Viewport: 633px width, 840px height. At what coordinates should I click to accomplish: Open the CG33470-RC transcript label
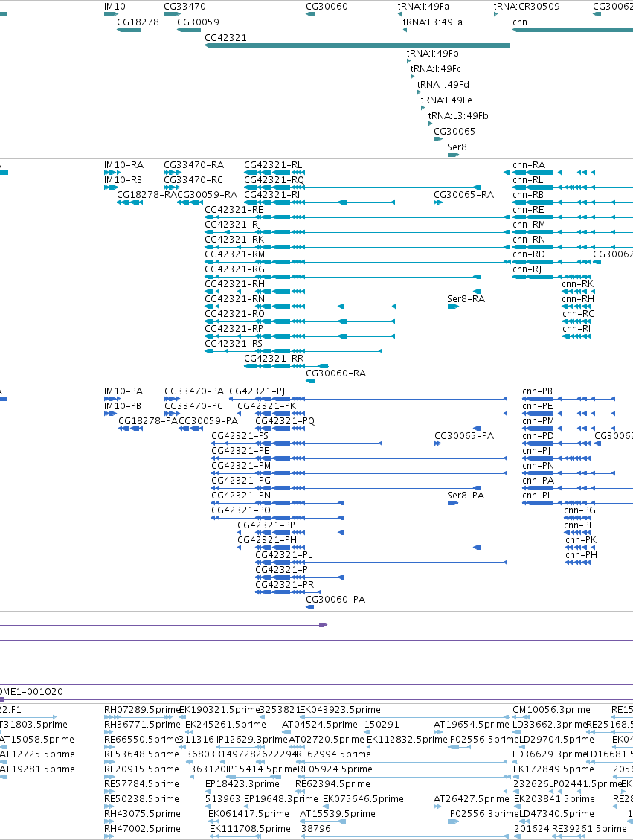tap(193, 180)
